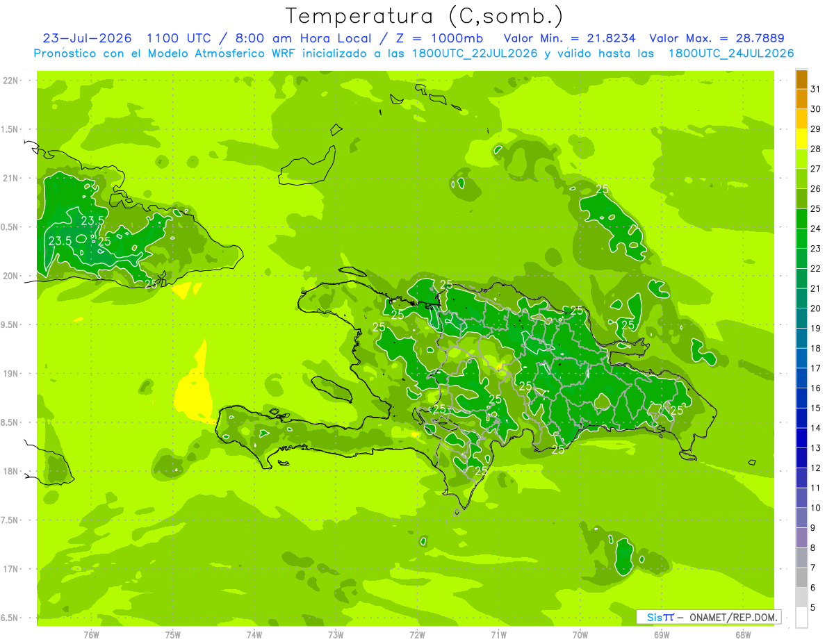The image size is (834, 644).
Task: Click the "69W" longitude label
Action: pyautogui.click(x=662, y=634)
